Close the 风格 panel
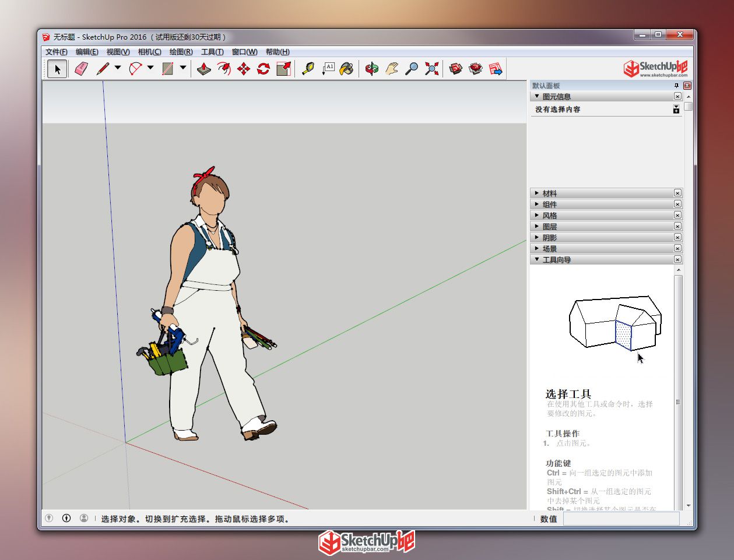Image resolution: width=734 pixels, height=560 pixels. click(x=677, y=215)
